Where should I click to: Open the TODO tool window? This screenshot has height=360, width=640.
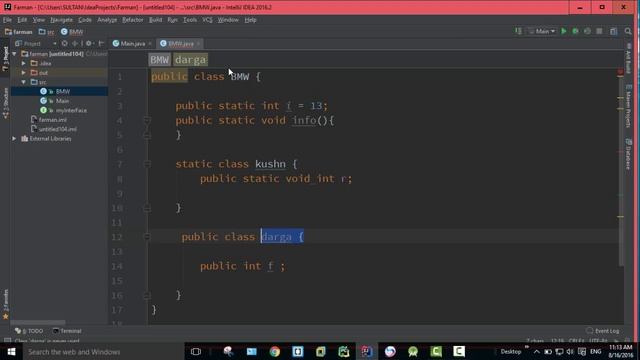click(29, 331)
